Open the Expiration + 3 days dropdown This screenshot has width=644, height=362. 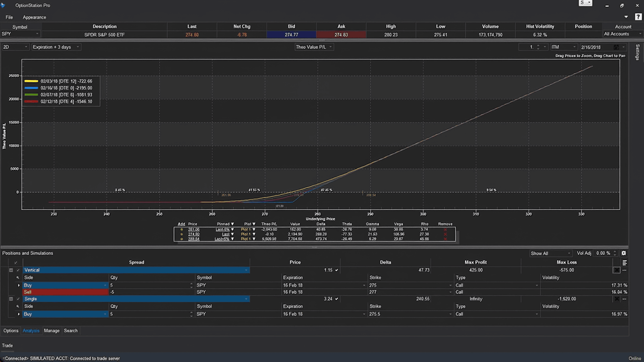tap(56, 47)
